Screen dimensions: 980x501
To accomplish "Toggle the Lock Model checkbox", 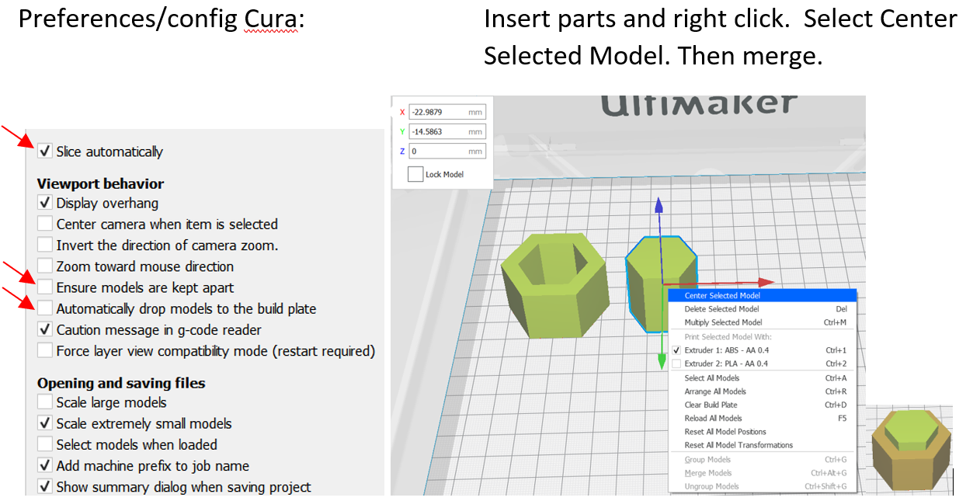I will (x=415, y=174).
